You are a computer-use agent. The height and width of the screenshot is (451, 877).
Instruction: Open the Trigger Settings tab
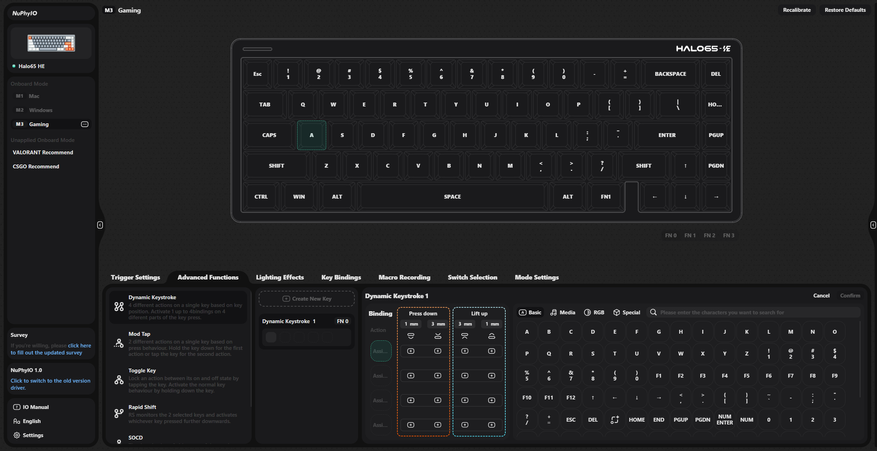pos(135,278)
